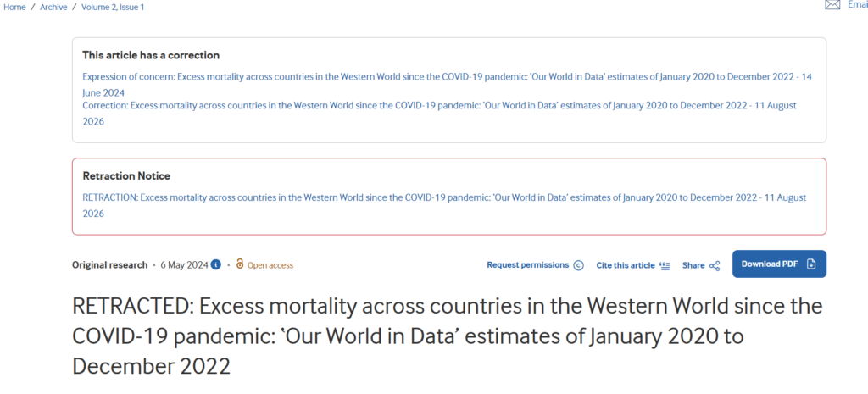Click the info icon beside 6 May 2024
Image resolution: width=868 pixels, height=394 pixels.
coord(216,264)
